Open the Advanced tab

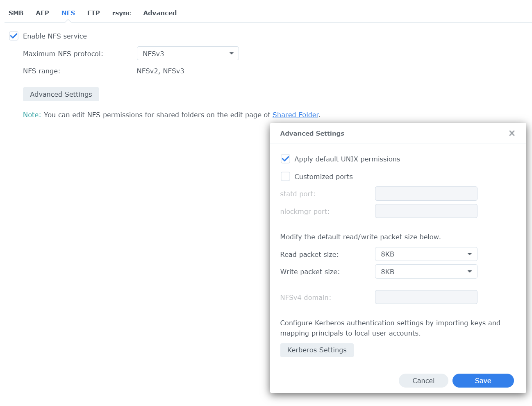click(x=160, y=13)
